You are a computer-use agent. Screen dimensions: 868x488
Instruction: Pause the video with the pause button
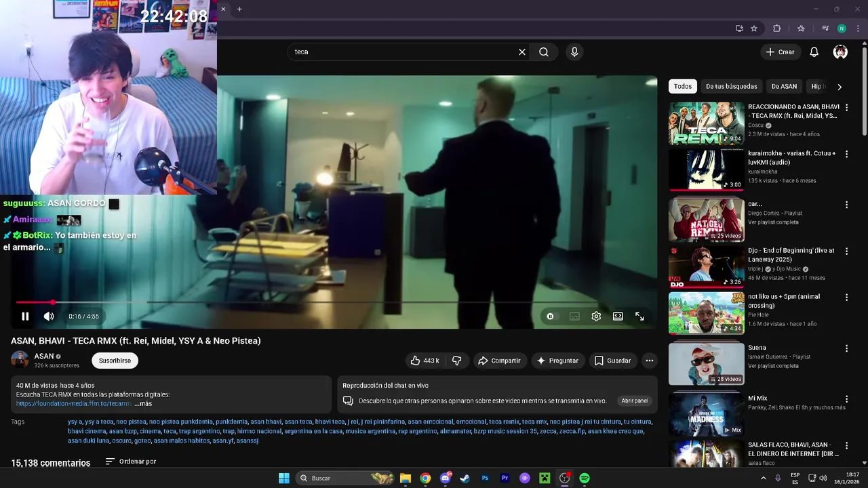pos(25,317)
